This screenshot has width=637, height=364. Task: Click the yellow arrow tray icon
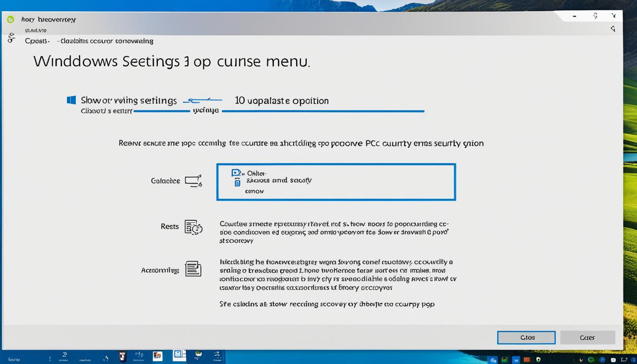tap(581, 360)
